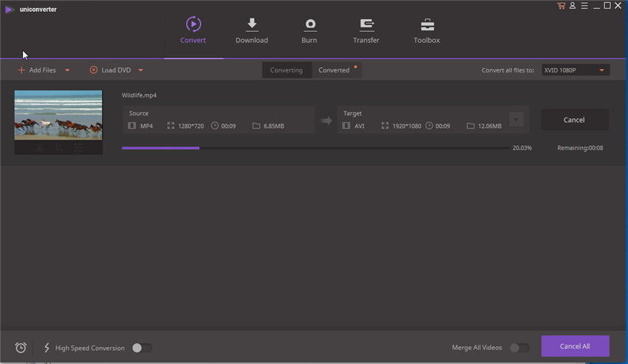Expand the Add Files dropdown arrow

pos(67,70)
